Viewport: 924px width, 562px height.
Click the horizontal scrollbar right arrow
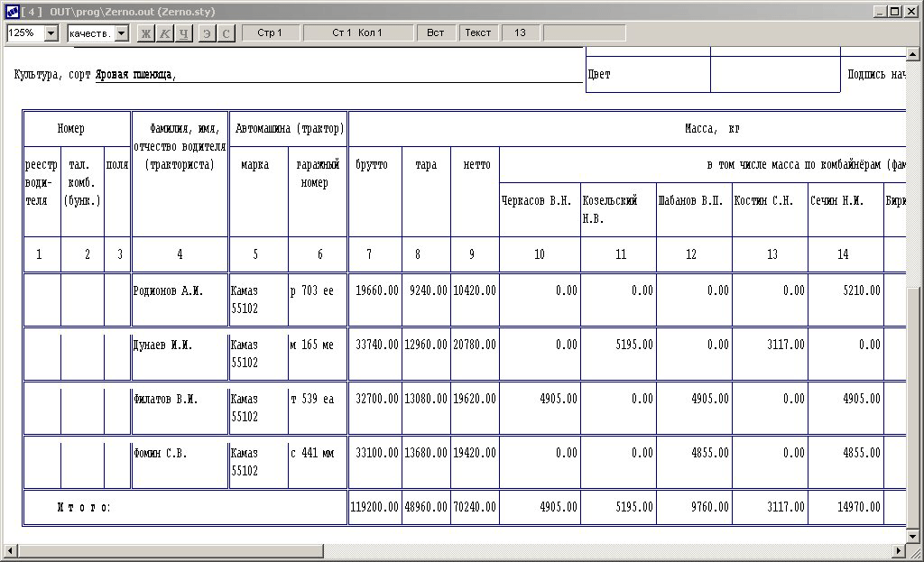coord(899,550)
